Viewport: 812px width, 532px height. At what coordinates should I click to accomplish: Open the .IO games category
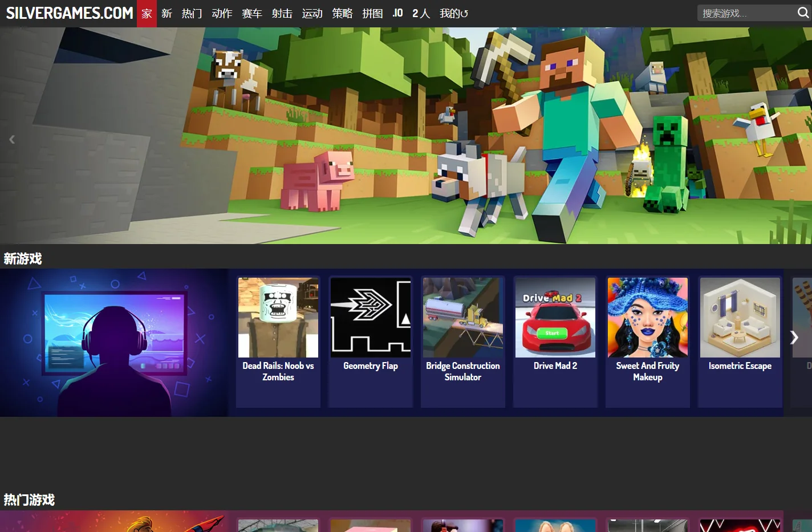398,13
